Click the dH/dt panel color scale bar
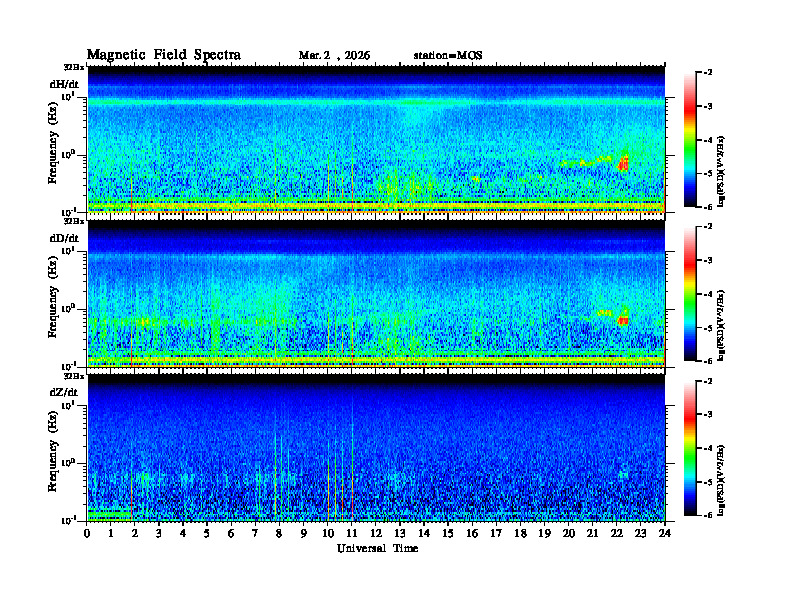 690,139
